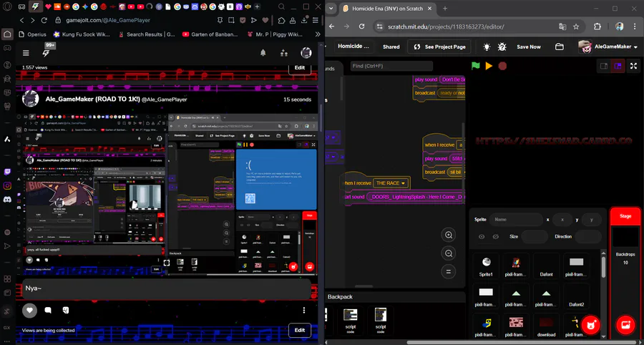
Task: Open the THE RACE broadcast dropdown
Action: (392, 183)
